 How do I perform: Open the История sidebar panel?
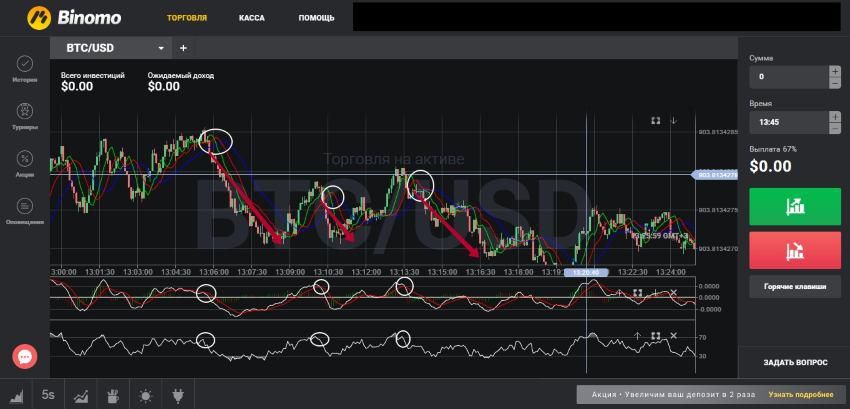(x=25, y=69)
